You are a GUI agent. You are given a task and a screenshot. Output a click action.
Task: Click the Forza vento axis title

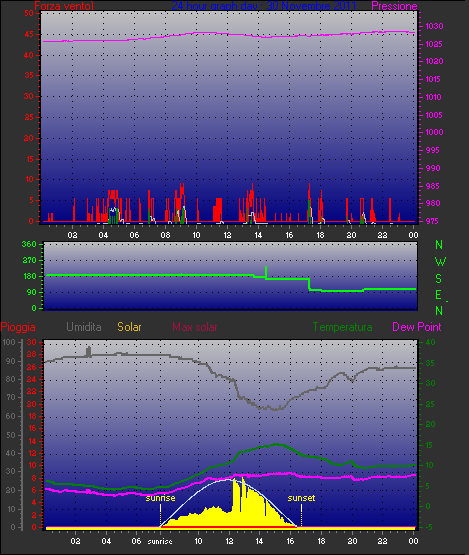point(64,6)
